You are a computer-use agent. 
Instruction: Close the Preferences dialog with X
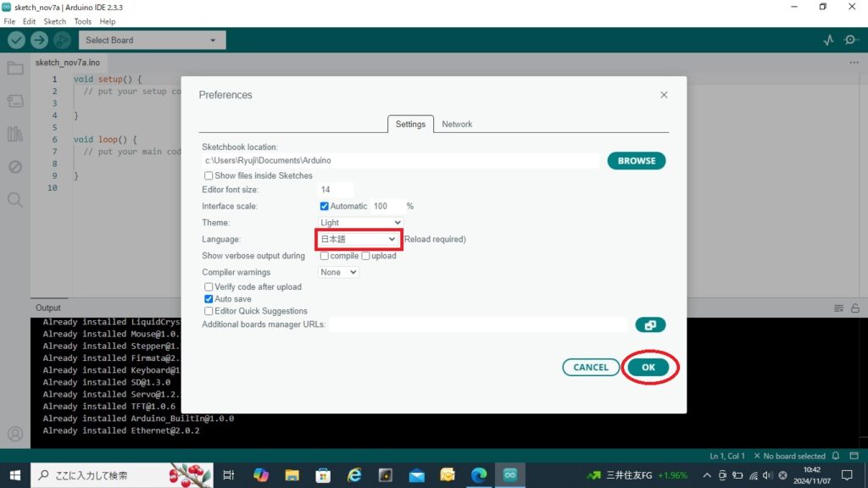664,95
